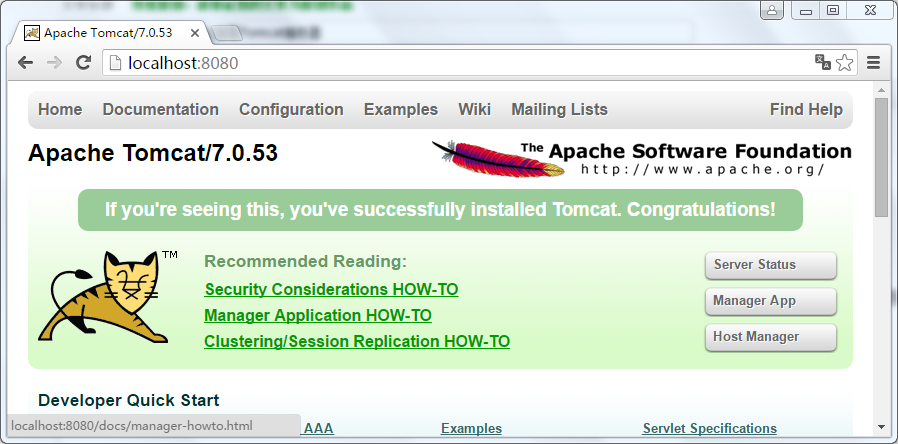Click the browser back arrow

click(25, 62)
